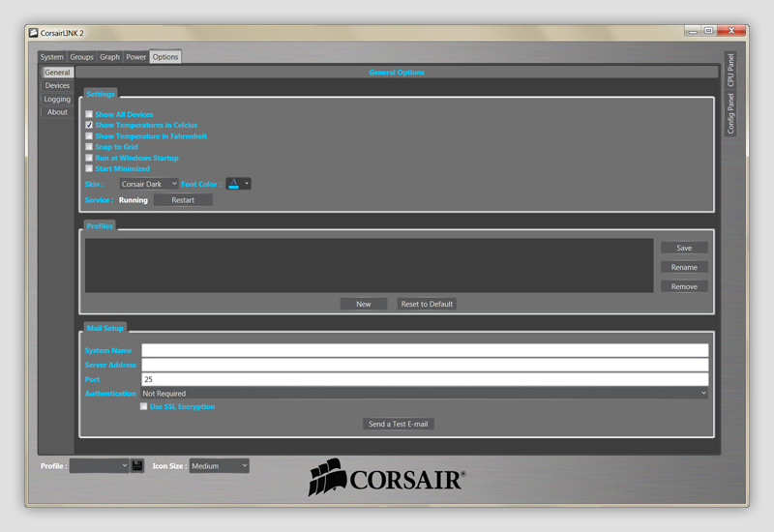Click the CorsairLINK 2 title bar app icon
774x532 pixels.
tap(33, 33)
